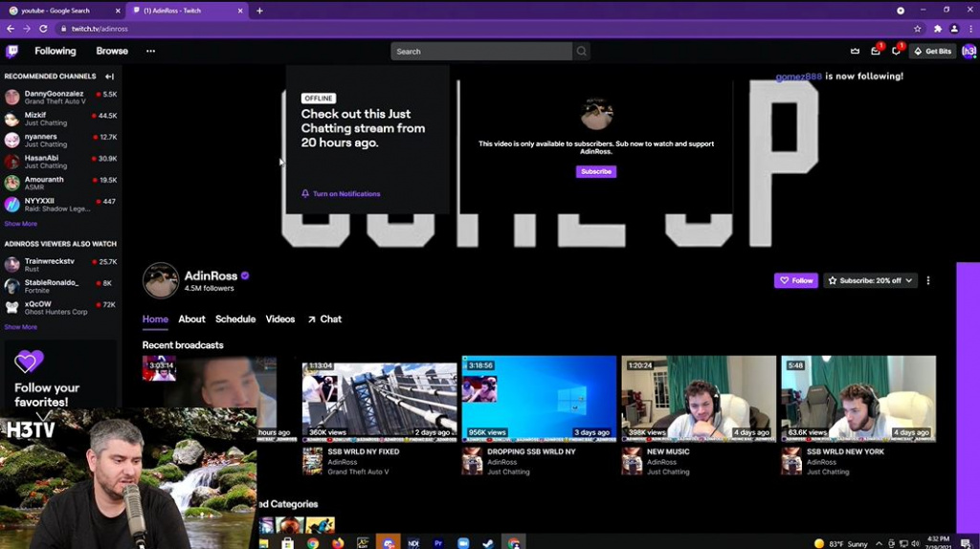Open Chrome three-dot menu
This screenshot has height=549, width=980.
(x=970, y=29)
